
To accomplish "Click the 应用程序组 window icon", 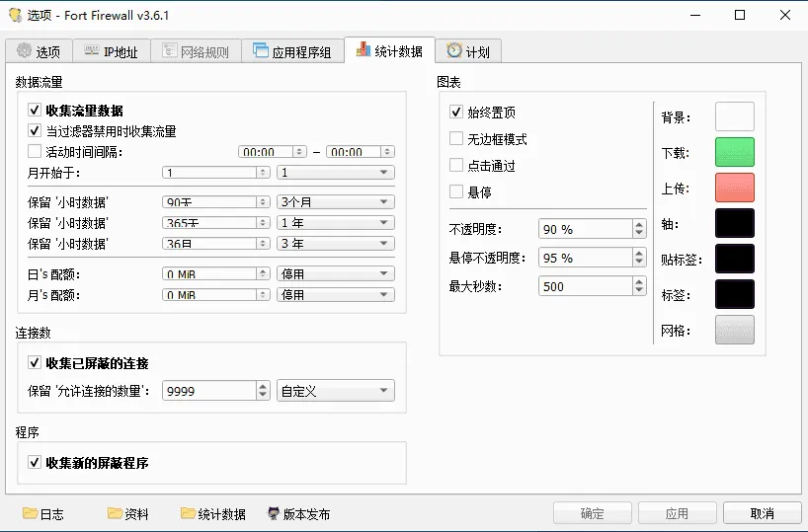I will tap(261, 51).
